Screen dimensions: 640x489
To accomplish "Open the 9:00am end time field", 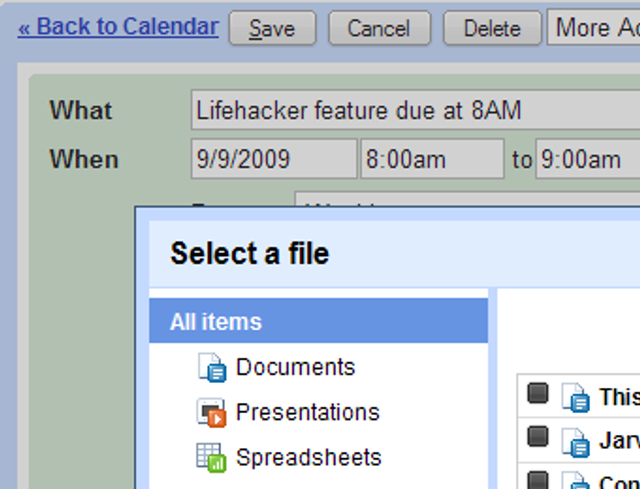I will click(x=586, y=159).
